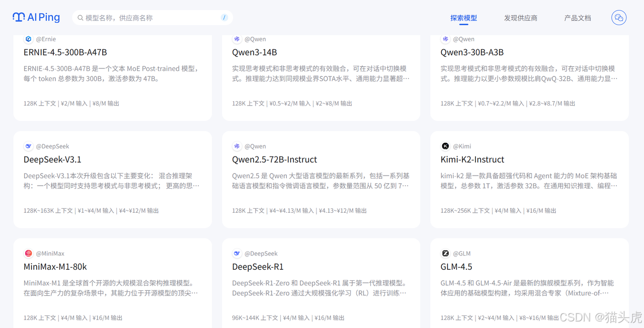Open MiniMax-M1-80k model title

coord(55,267)
